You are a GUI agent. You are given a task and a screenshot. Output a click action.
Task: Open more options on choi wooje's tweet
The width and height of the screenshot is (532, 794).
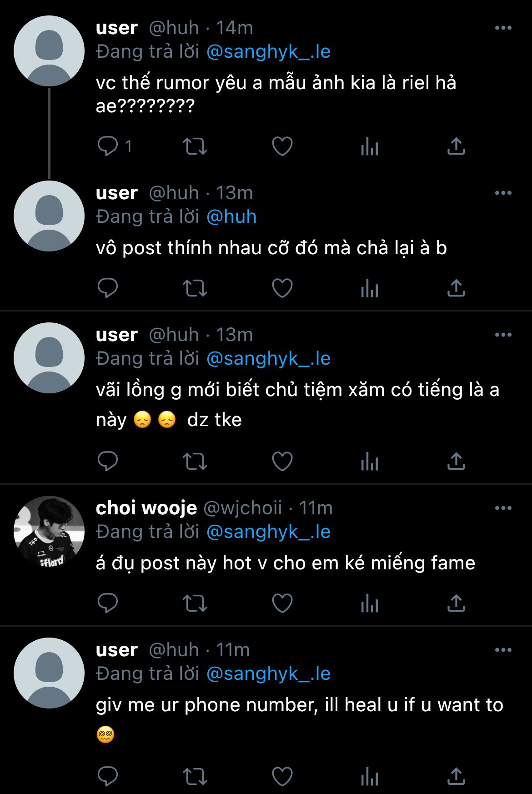pos(503,508)
